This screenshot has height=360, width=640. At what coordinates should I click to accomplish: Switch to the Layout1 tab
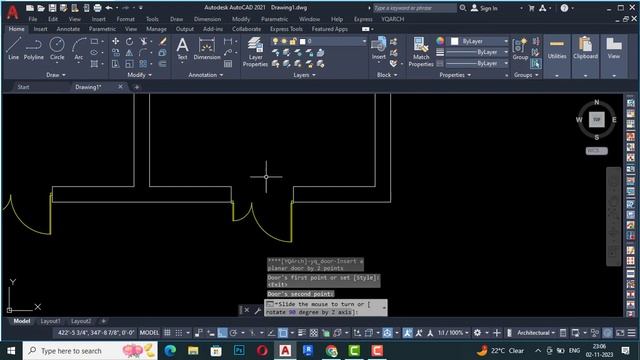point(51,321)
